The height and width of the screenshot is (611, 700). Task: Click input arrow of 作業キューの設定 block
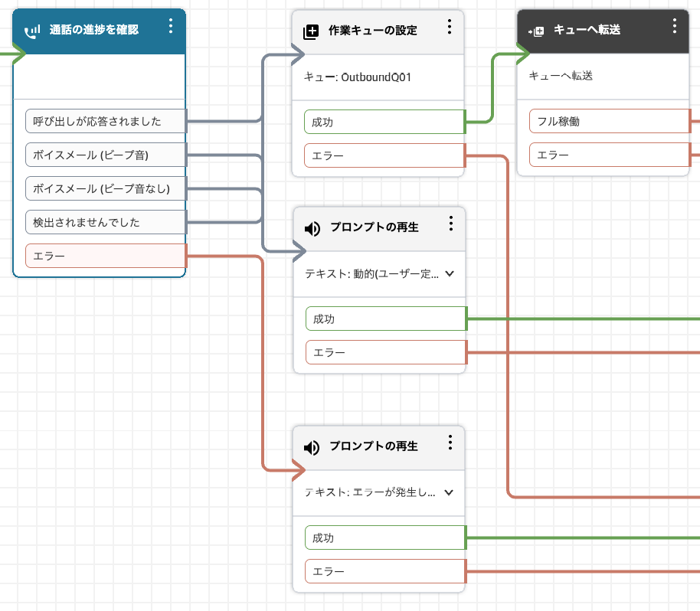pos(297,54)
